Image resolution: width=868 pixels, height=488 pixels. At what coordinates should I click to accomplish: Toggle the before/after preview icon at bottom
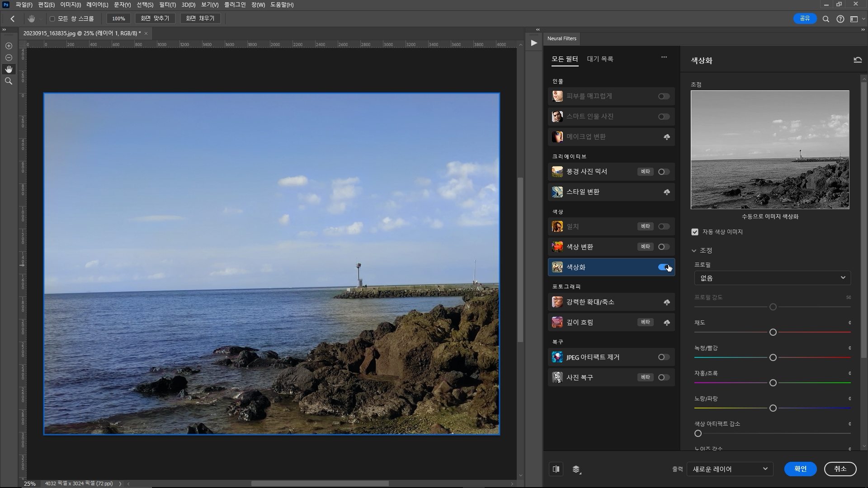[556, 469]
